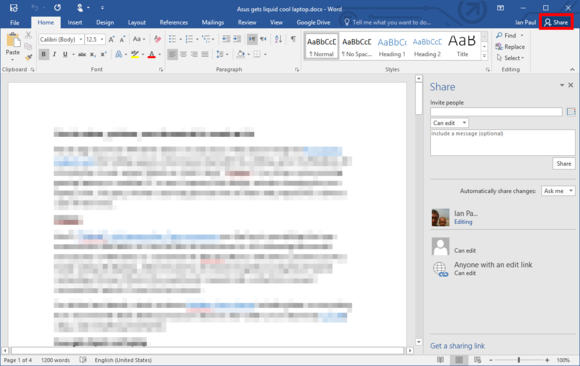Click the Save icon in the title bar
This screenshot has width=580, height=366.
(x=14, y=8)
